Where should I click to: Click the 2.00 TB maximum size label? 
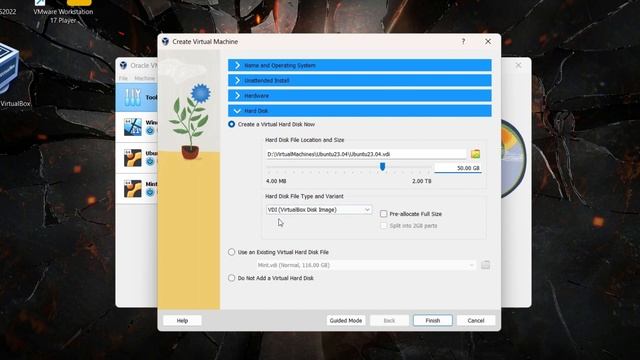point(422,181)
